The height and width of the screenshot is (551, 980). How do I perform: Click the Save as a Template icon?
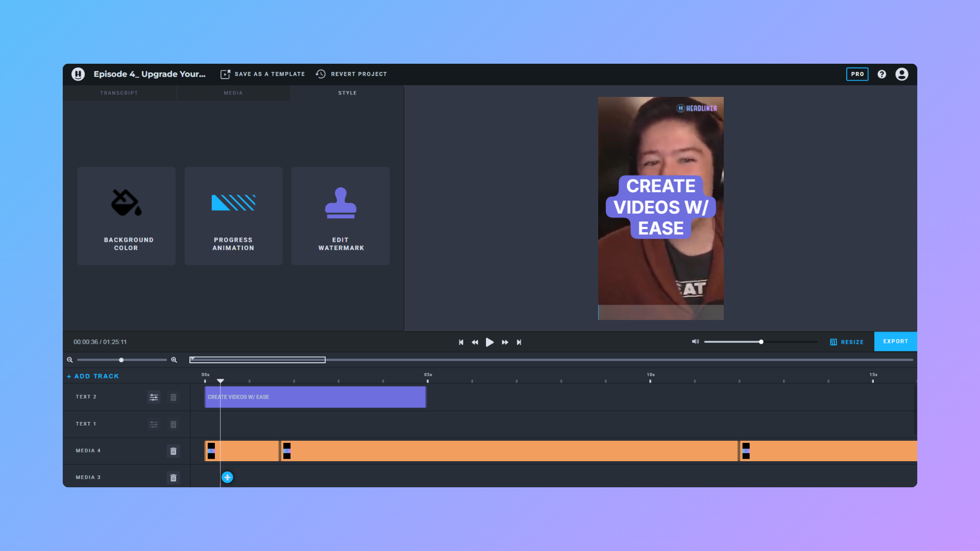point(225,74)
